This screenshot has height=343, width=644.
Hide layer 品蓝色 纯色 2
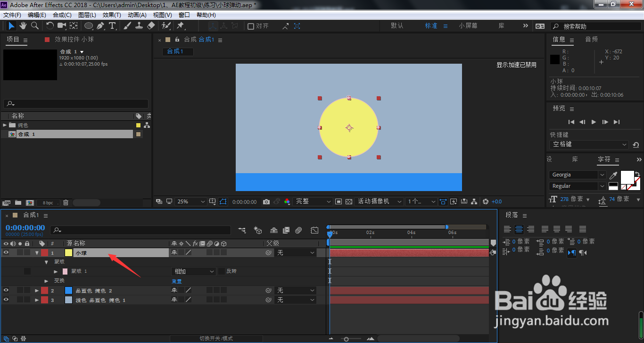coord(6,290)
